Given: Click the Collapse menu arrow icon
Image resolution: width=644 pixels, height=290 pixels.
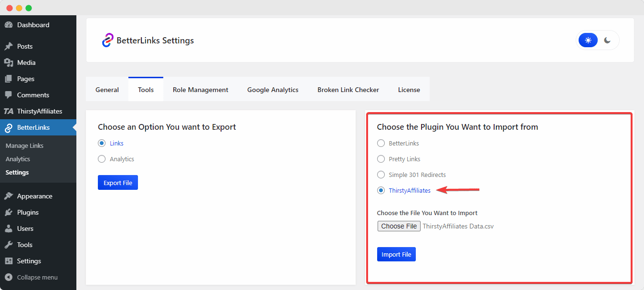Looking at the screenshot, I should coord(9,277).
